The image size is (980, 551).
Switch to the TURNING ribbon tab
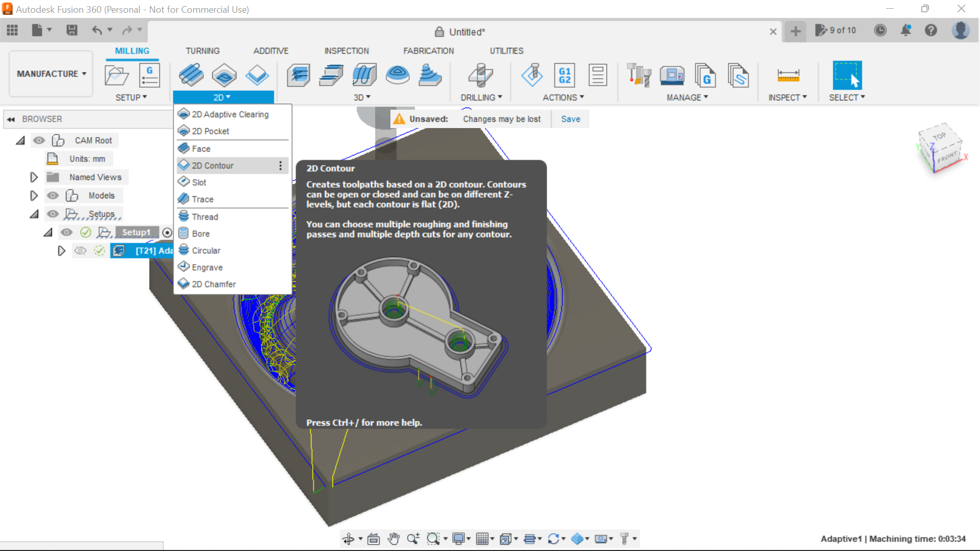pos(202,51)
